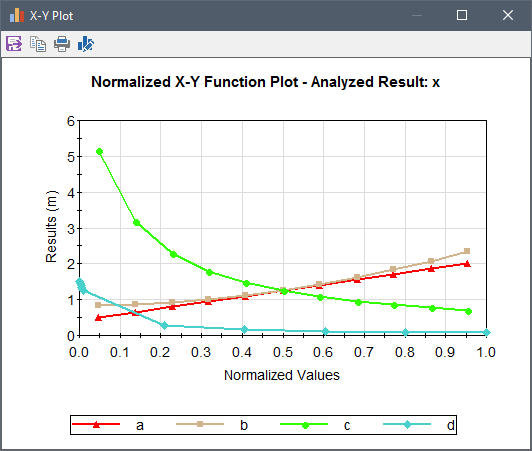Click the Results (m) axis label
Viewport: 532px width, 451px height.
tap(51, 226)
